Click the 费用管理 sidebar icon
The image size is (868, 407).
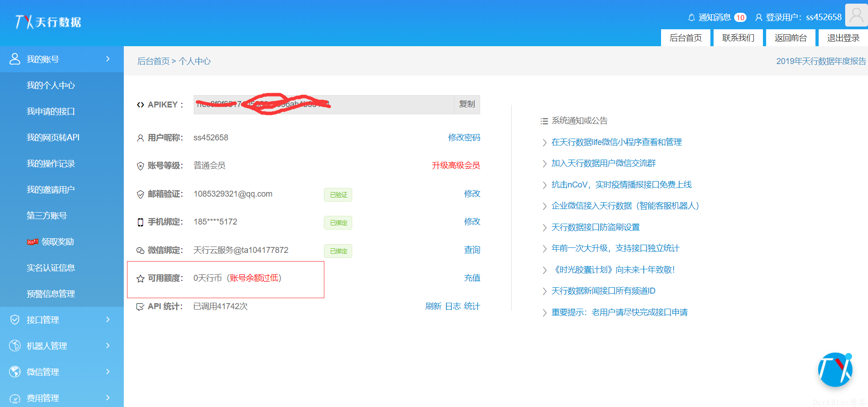(x=15, y=398)
